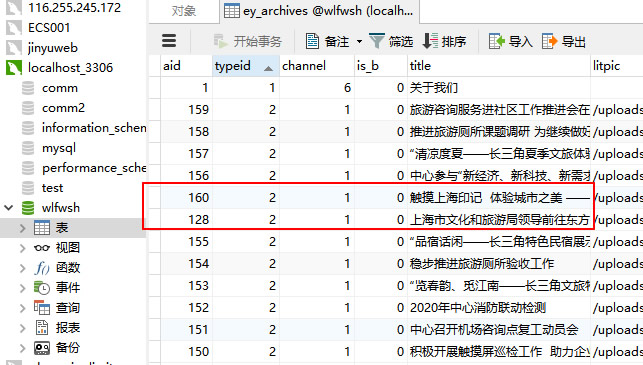
Task: Click title cell 2020年中心消防联动检测
Action: pos(499,308)
